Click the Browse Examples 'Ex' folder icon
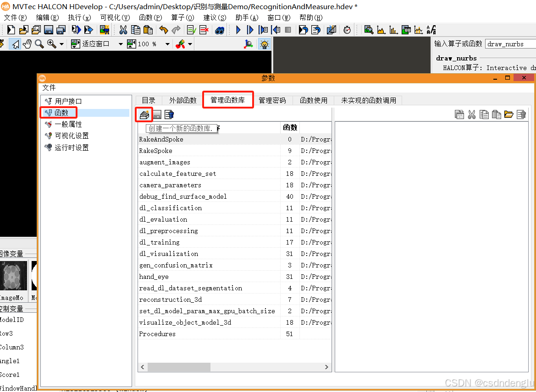 [36, 30]
